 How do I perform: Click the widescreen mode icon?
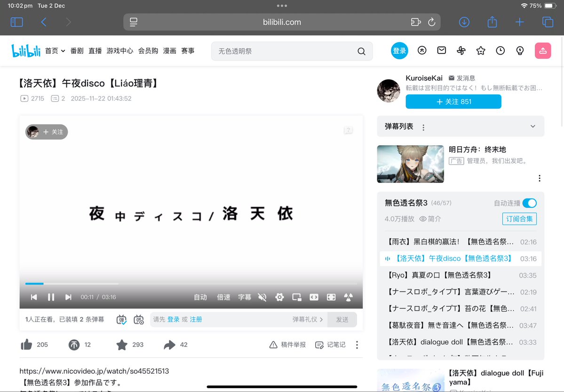314,297
